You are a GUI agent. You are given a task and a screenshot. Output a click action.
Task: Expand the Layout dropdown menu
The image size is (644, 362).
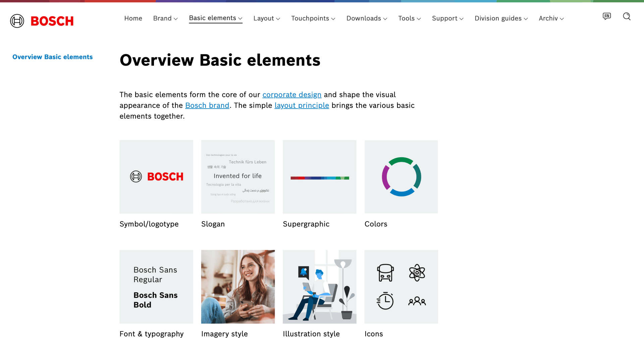pos(267,18)
